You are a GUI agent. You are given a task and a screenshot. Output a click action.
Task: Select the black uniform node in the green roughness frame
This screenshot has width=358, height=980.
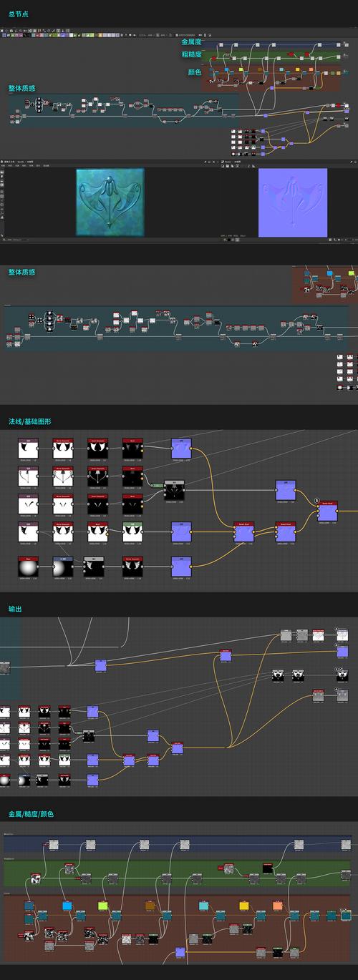[268, 868]
